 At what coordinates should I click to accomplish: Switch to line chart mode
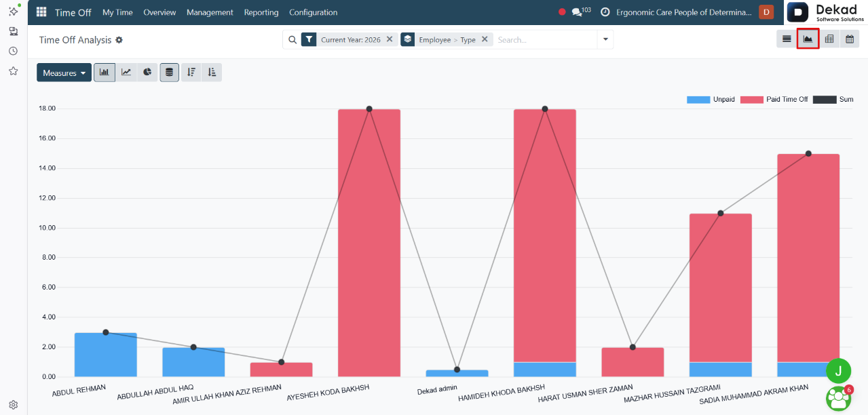pyautogui.click(x=126, y=73)
